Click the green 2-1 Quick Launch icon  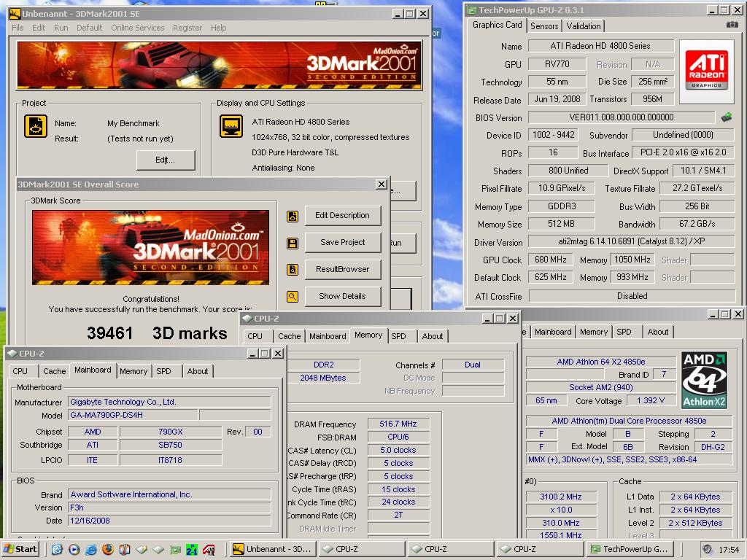[192, 550]
